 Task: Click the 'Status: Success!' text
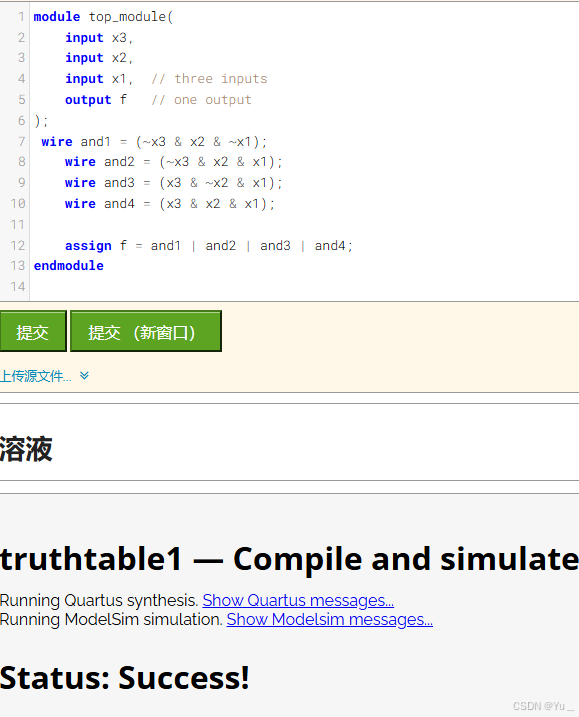coord(124,677)
